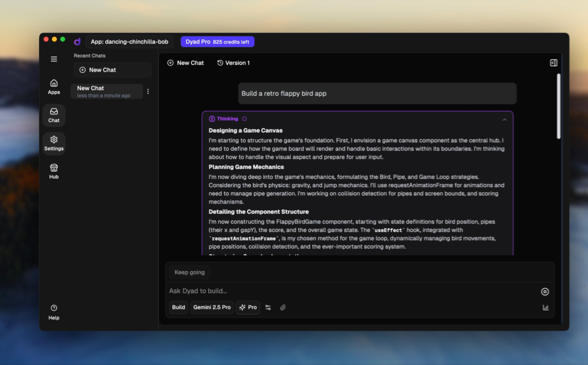Click the Keep going suggestion button
Image resolution: width=588 pixels, height=365 pixels.
coord(189,272)
